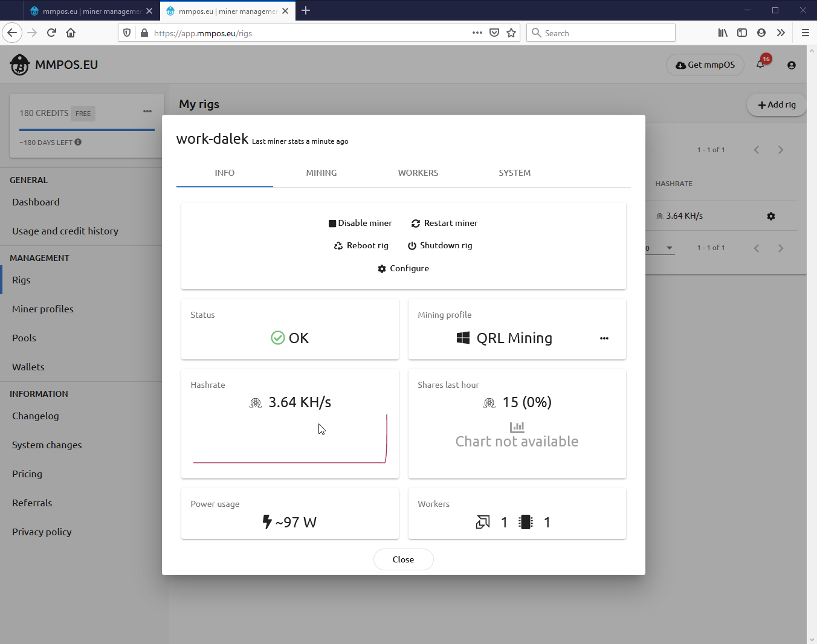Screen dimensions: 817x644
Task: Click the credits progress bar
Action: [x=87, y=130]
